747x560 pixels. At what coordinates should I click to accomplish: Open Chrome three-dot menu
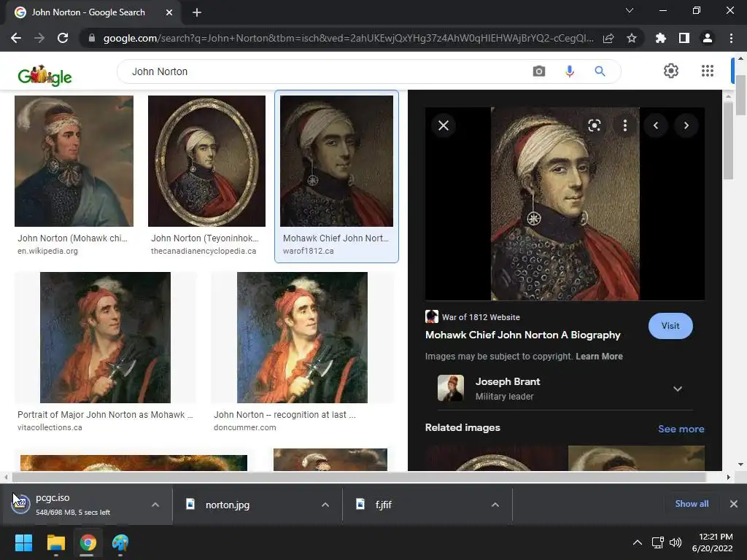coord(731,38)
